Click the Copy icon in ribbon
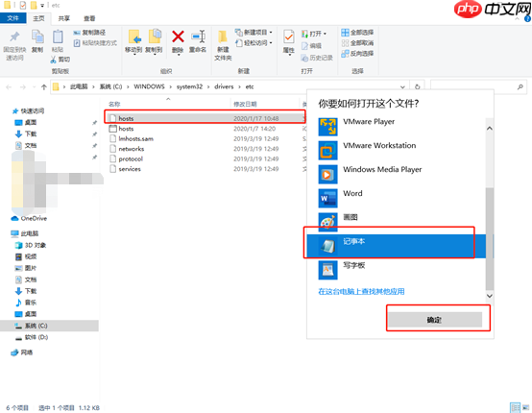Screen dimensions: 532x413 pyautogui.click(x=37, y=36)
